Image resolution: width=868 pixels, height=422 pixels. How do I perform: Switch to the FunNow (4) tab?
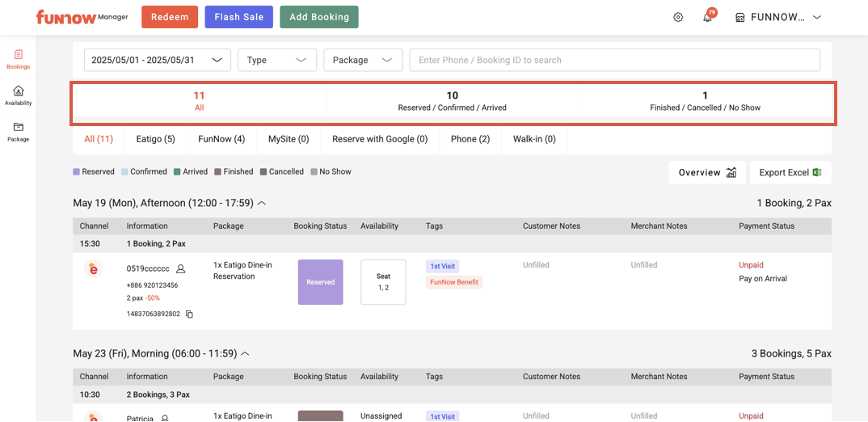(221, 139)
